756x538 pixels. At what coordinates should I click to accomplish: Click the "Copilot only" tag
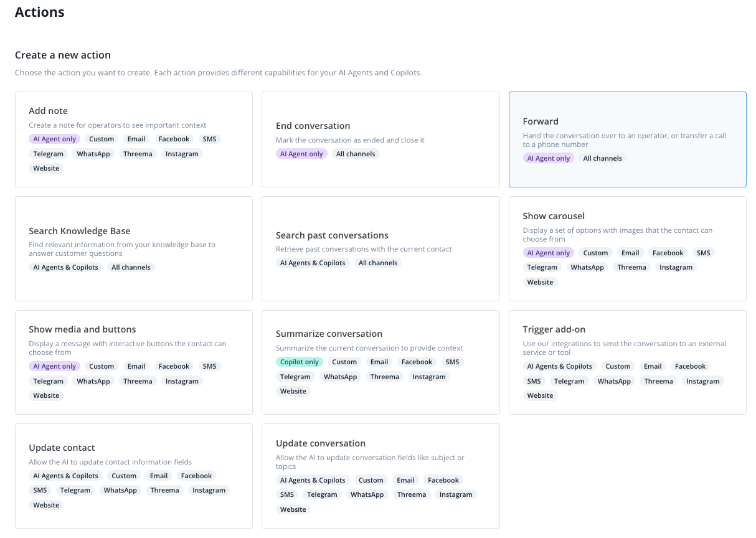click(x=300, y=362)
